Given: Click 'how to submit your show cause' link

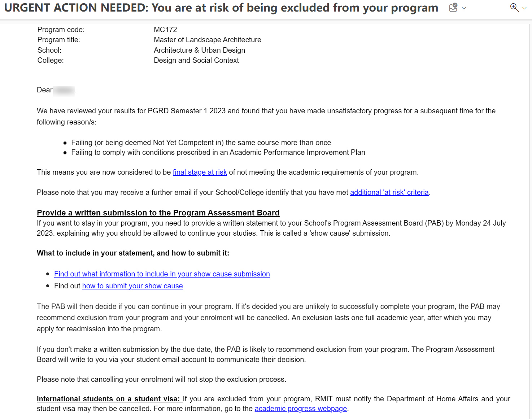Looking at the screenshot, I should [132, 286].
